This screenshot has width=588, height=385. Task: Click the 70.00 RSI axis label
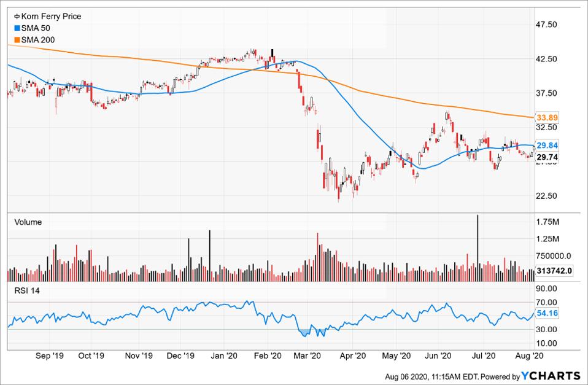point(547,303)
